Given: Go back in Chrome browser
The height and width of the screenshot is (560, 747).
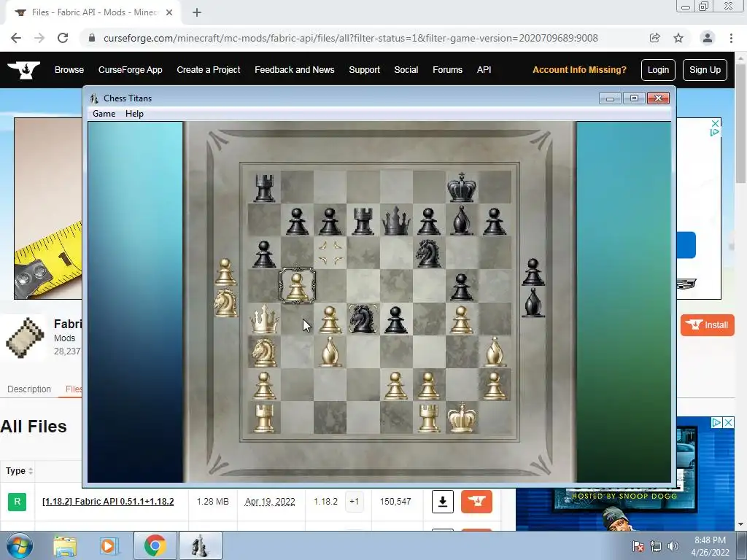Looking at the screenshot, I should point(16,38).
